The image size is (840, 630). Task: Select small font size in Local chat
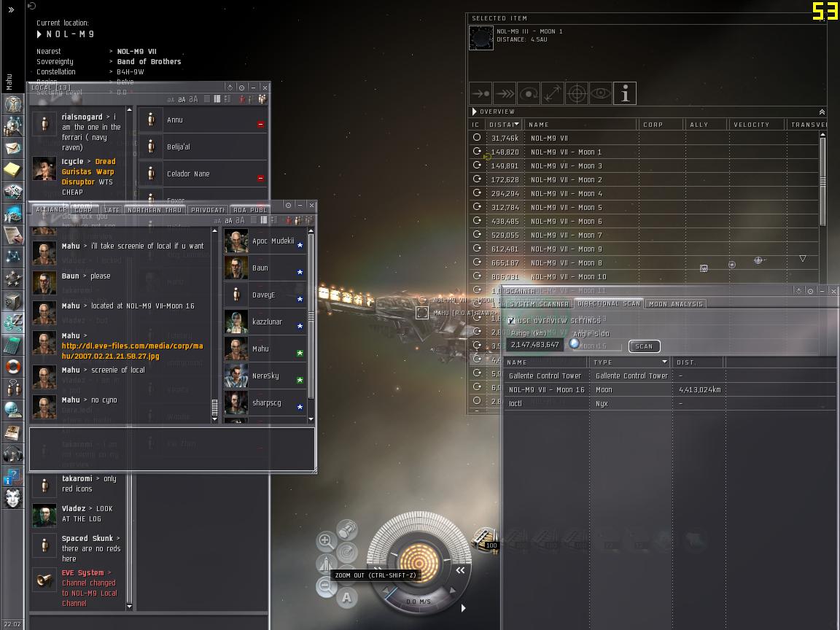(x=171, y=100)
